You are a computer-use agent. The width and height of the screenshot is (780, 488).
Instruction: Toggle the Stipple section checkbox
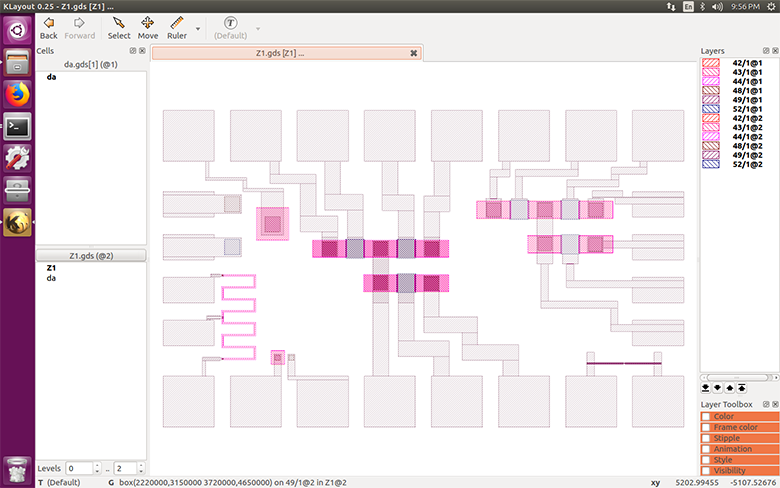click(x=706, y=438)
